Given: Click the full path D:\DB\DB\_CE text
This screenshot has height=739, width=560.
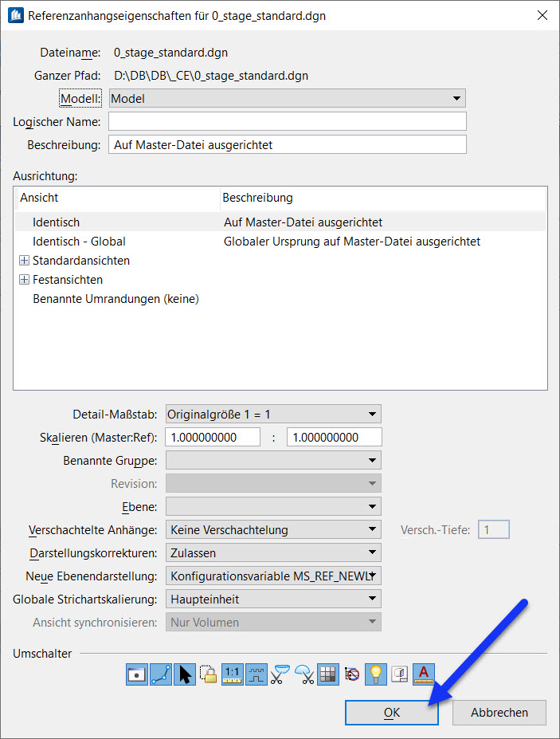Looking at the screenshot, I should (211, 76).
